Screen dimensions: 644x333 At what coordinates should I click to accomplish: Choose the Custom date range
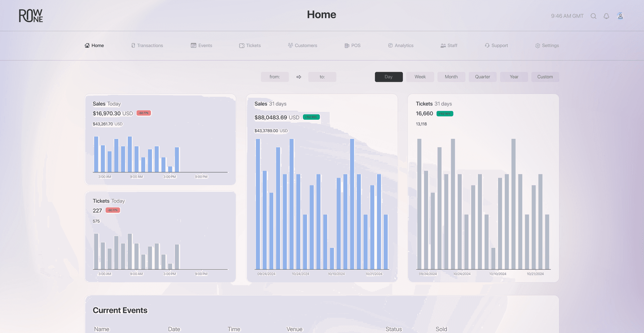point(545,77)
